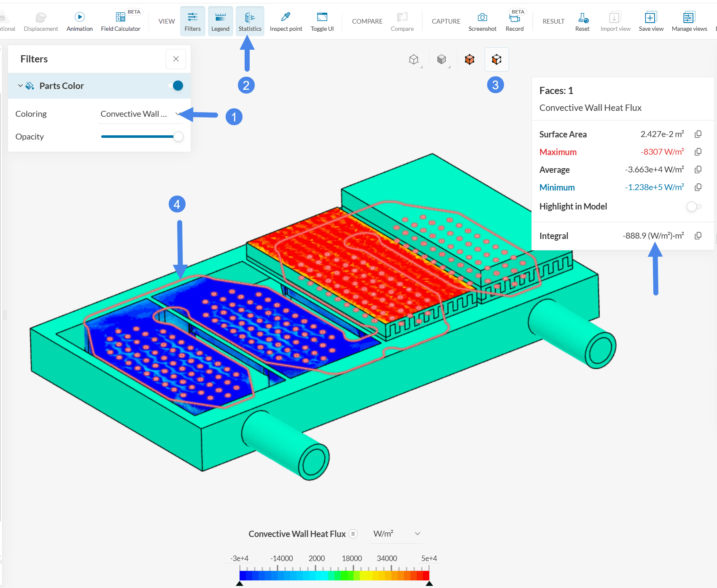Take a Screenshot with camera icon

click(482, 21)
